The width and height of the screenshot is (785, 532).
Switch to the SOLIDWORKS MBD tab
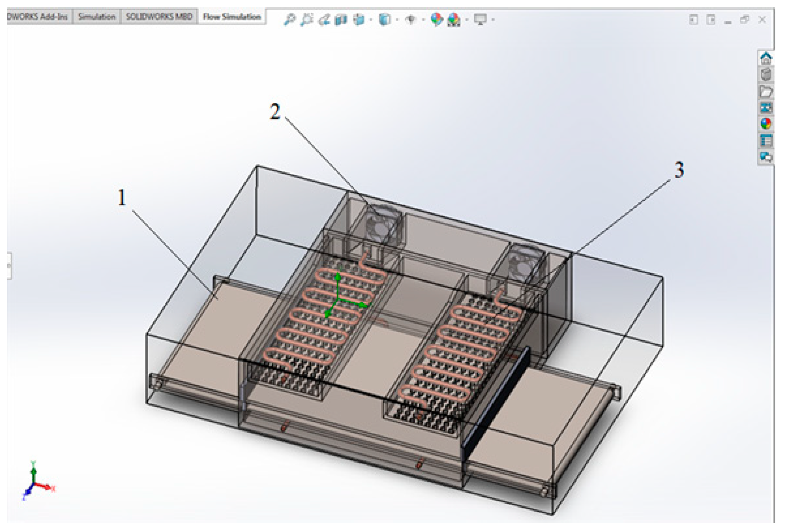pos(159,17)
